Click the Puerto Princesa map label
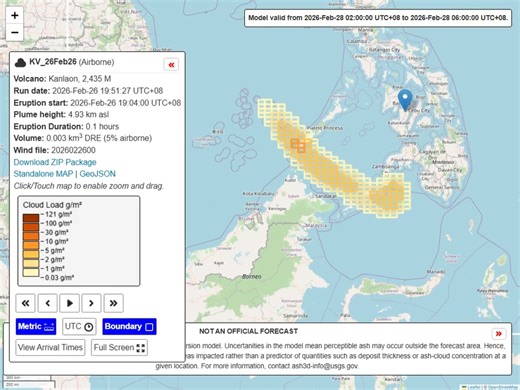Screen dimensions: 520x390 [324, 128]
